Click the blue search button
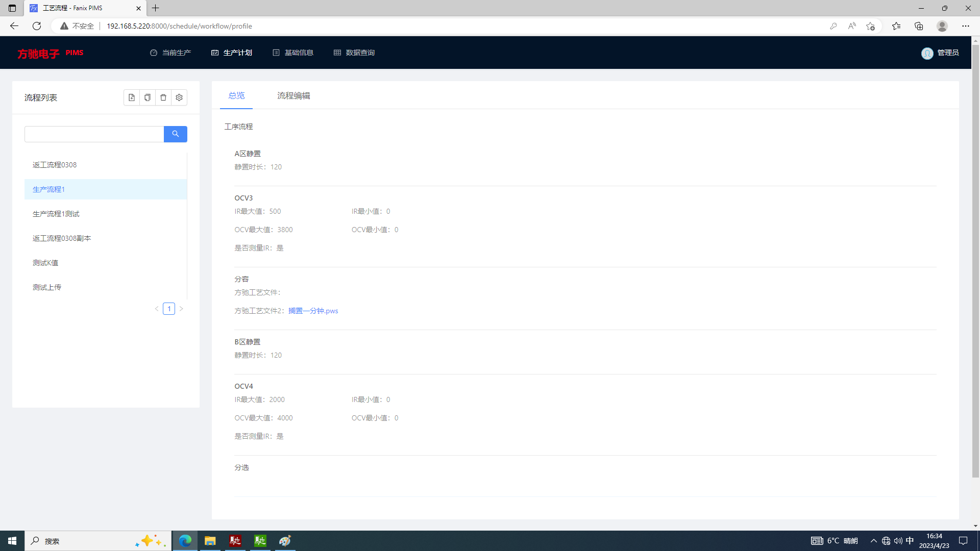980x551 pixels. [176, 134]
